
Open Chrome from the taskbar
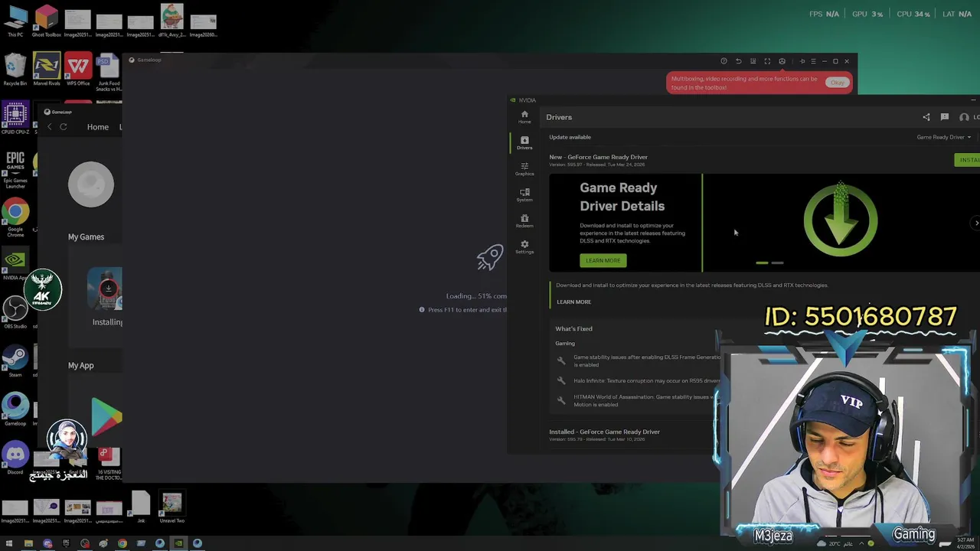[x=122, y=543]
